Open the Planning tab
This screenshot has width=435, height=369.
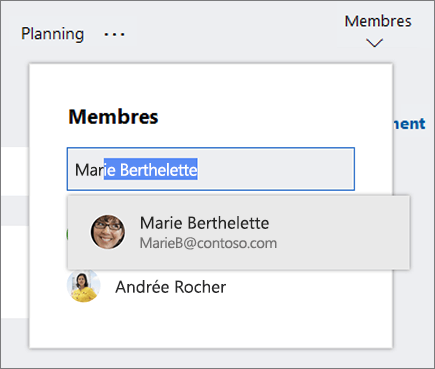[x=52, y=34]
